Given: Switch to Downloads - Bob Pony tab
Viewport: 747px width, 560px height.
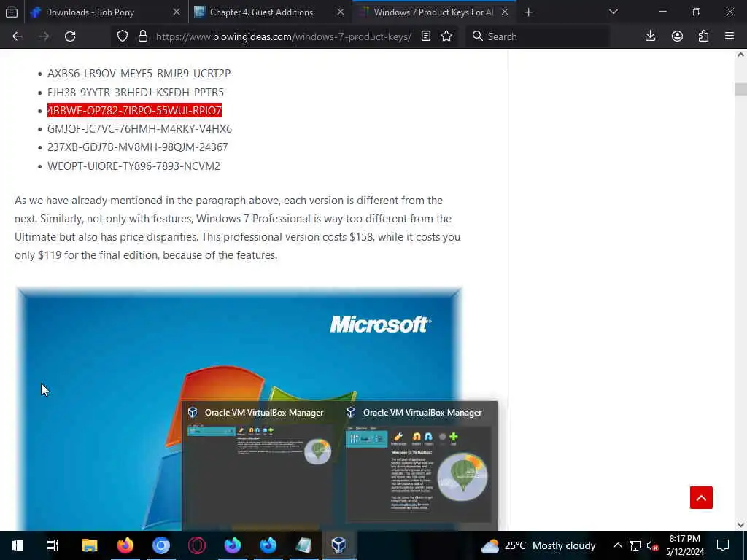Looking at the screenshot, I should [90, 12].
